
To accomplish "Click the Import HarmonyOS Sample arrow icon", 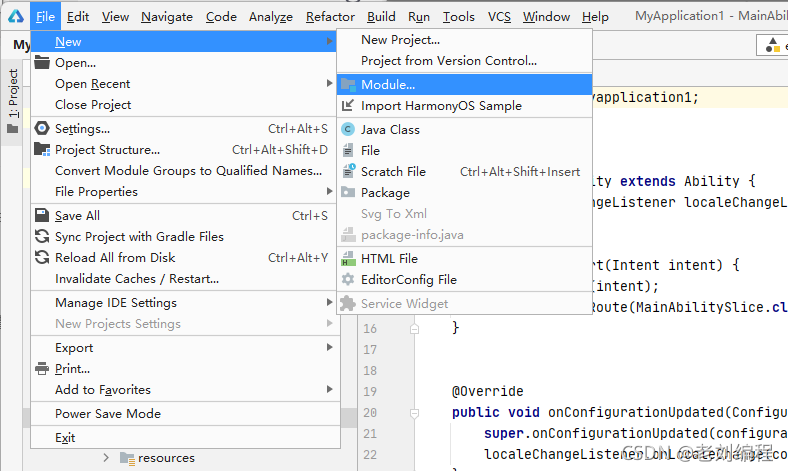I will click(x=348, y=106).
